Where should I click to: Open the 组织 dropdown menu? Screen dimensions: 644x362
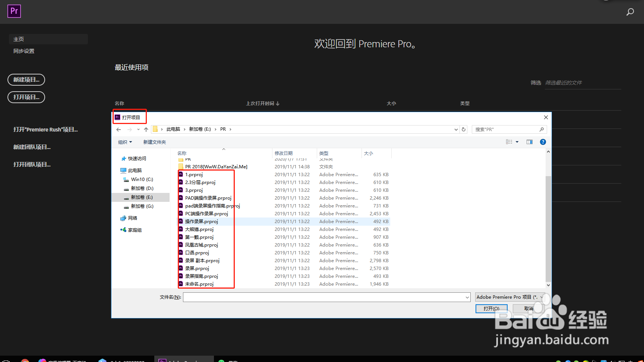click(125, 142)
